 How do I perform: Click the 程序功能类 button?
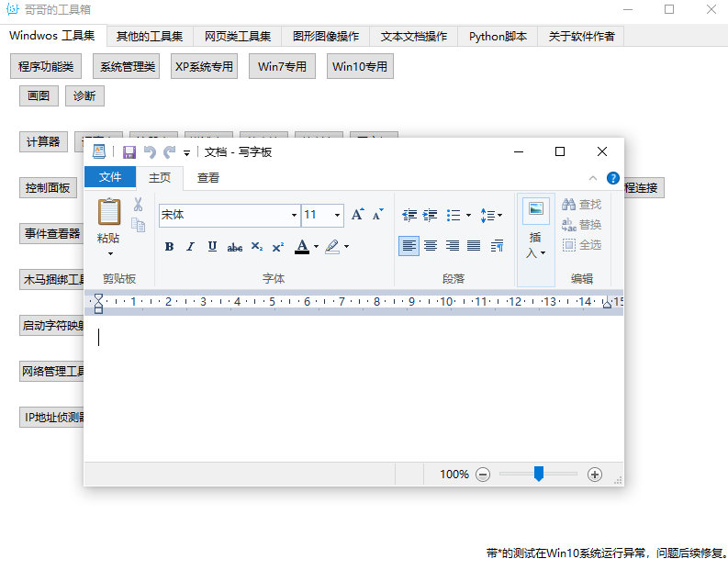pos(46,66)
